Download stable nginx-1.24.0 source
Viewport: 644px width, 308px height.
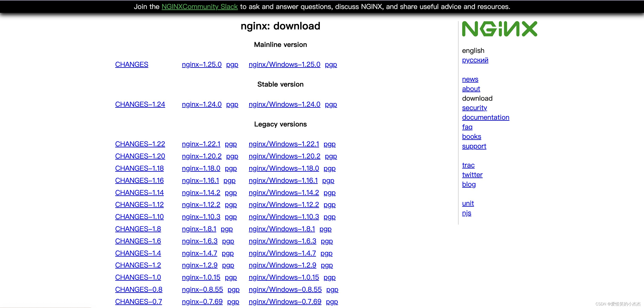coord(201,105)
